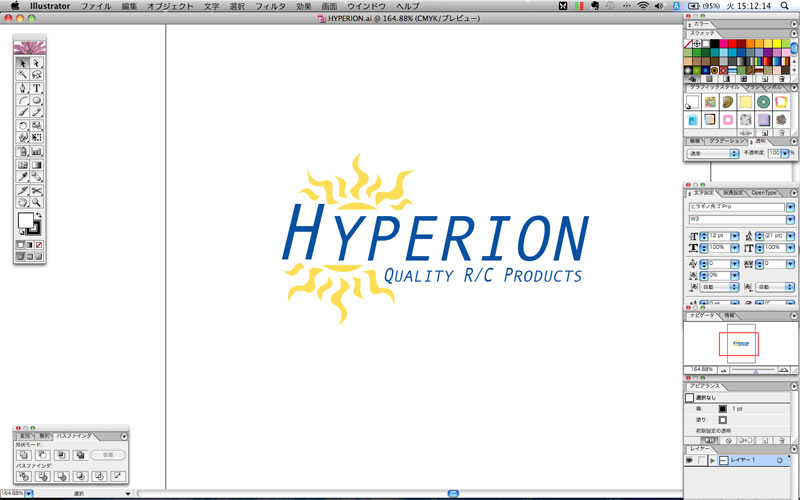The width and height of the screenshot is (800, 500).
Task: Pick the red swatch in Swatches
Action: point(733,44)
